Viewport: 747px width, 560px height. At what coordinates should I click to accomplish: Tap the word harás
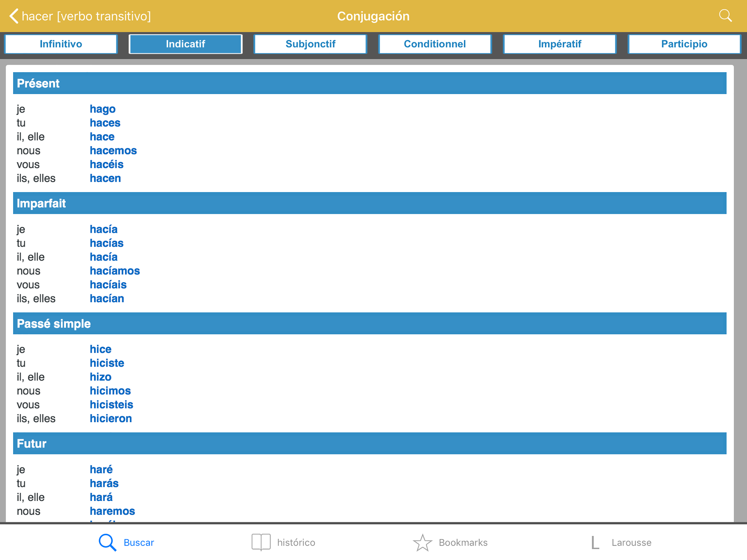tap(104, 483)
